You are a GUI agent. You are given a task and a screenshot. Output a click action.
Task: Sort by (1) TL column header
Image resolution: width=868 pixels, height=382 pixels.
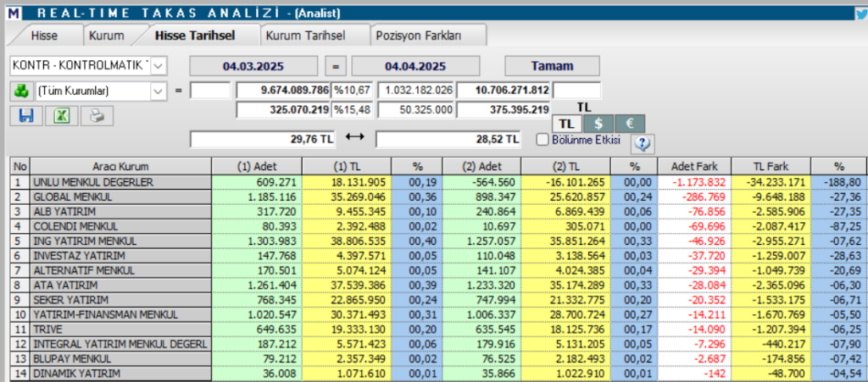[x=347, y=166]
